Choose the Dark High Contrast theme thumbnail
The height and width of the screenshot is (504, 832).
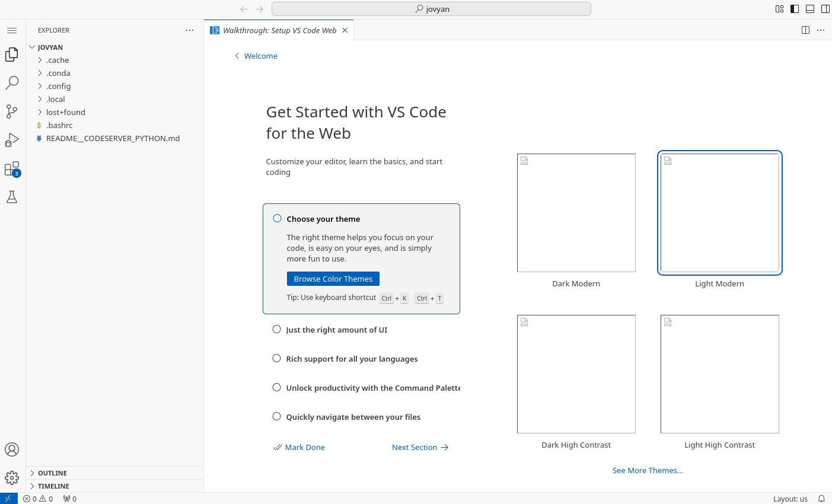click(576, 374)
